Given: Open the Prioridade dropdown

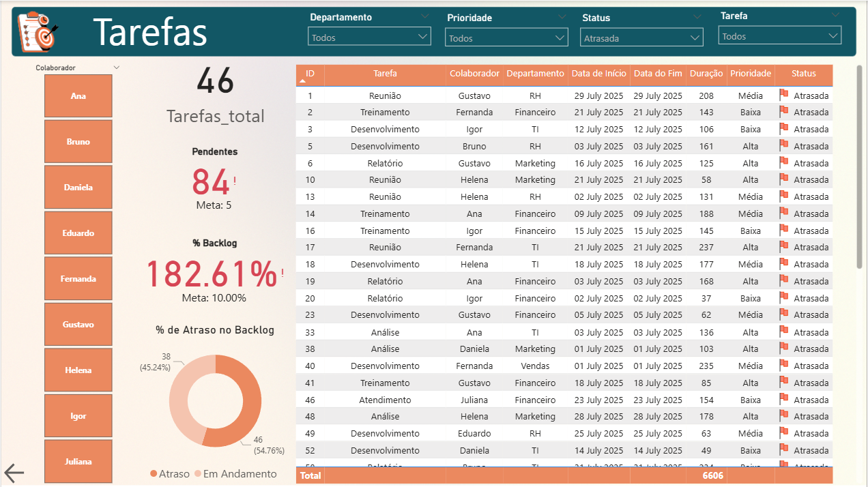Looking at the screenshot, I should point(506,38).
